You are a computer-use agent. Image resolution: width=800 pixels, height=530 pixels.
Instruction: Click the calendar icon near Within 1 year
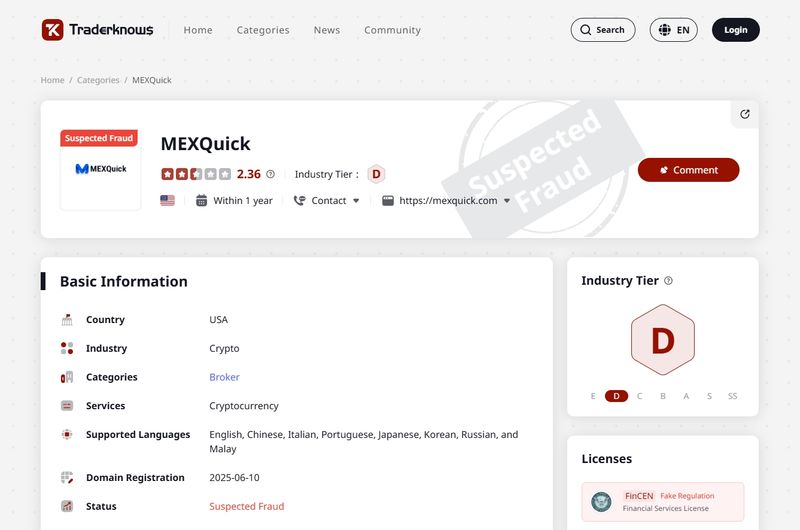(202, 200)
